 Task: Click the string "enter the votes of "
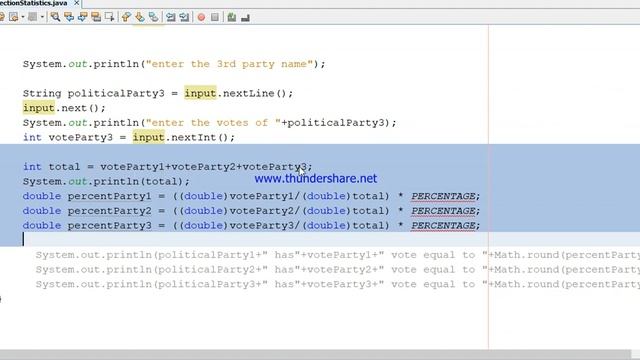point(213,123)
